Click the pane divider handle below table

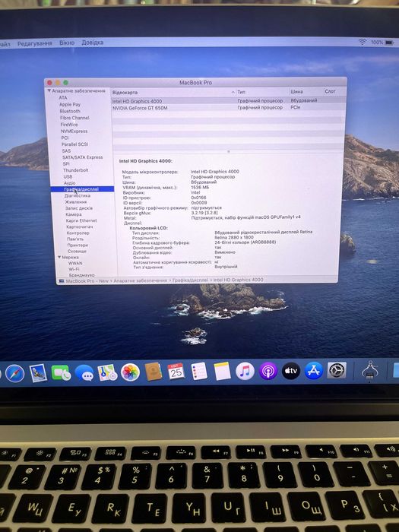(x=229, y=152)
